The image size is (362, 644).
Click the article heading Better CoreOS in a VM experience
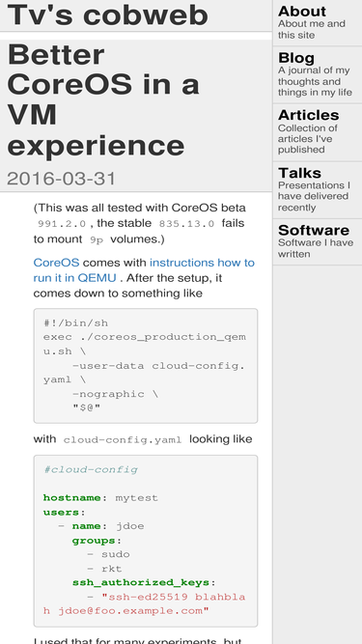pos(103,99)
